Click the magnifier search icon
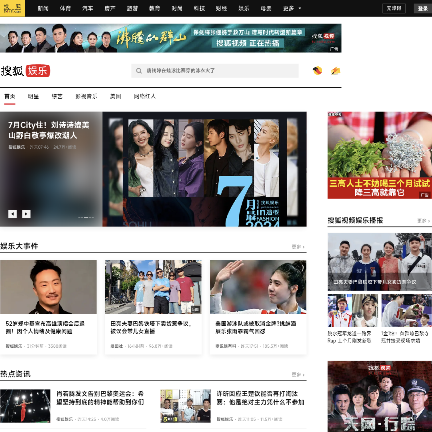The height and width of the screenshot is (432, 432). tap(139, 71)
